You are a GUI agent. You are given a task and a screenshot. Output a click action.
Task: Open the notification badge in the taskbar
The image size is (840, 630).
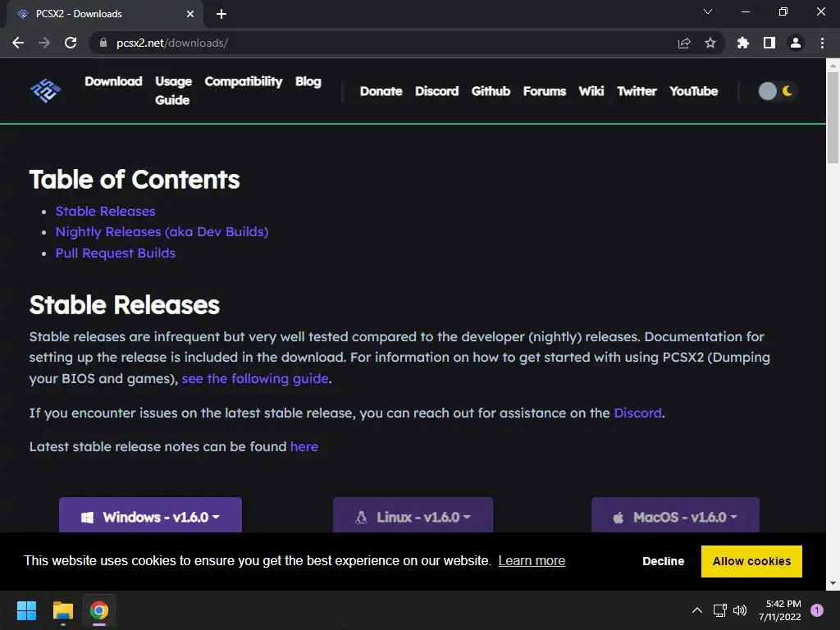[x=817, y=610]
